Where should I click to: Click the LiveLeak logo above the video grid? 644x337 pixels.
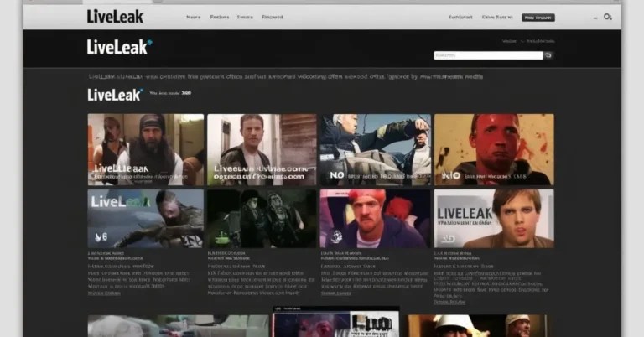tap(115, 95)
